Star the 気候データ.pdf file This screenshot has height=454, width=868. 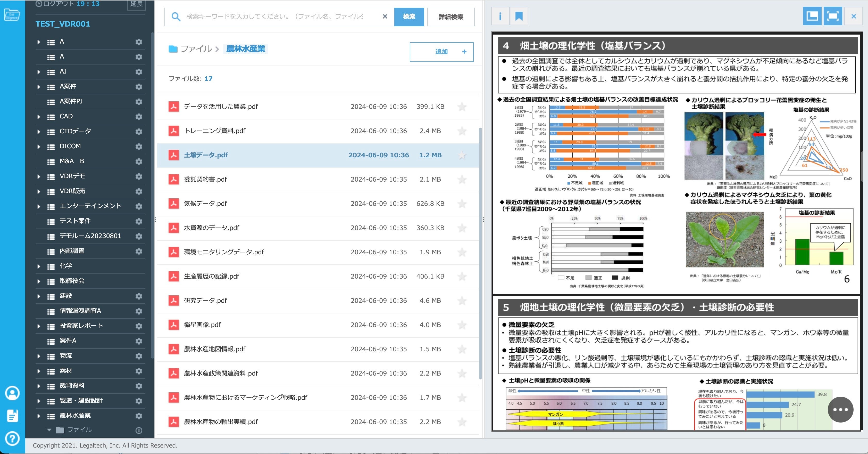pos(462,204)
